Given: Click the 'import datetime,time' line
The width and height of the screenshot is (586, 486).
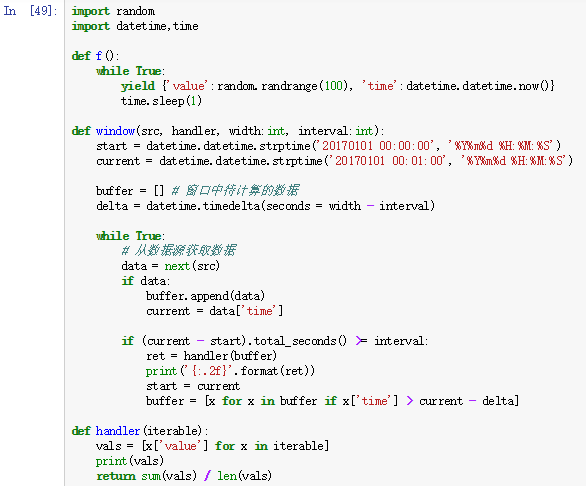Looking at the screenshot, I should pyautogui.click(x=135, y=26).
